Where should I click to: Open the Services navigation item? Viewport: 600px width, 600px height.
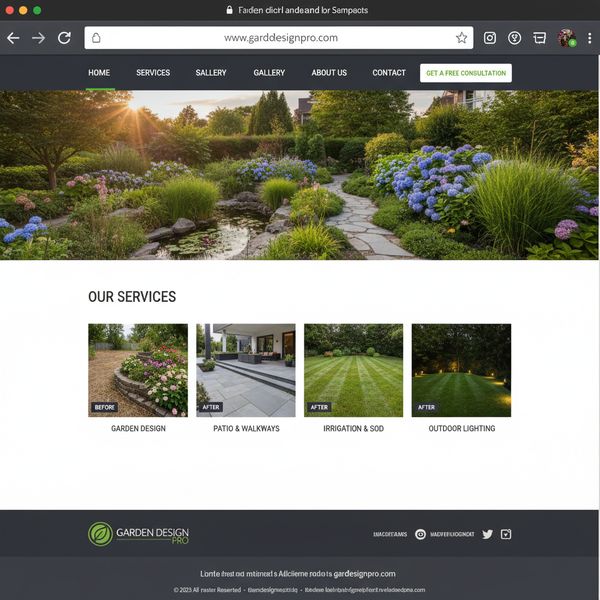tap(153, 73)
